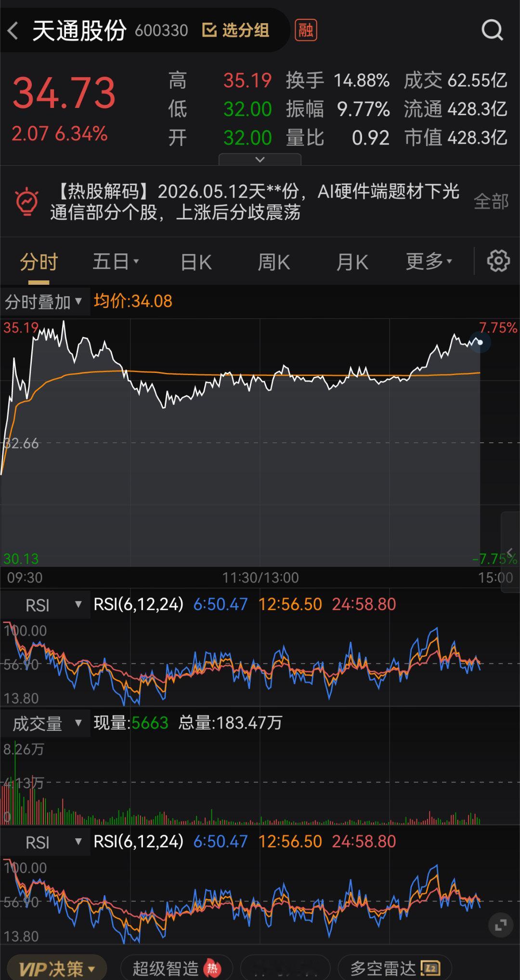Tap the 选分组 button label
Viewport: 520px width, 980px height.
pos(246,30)
